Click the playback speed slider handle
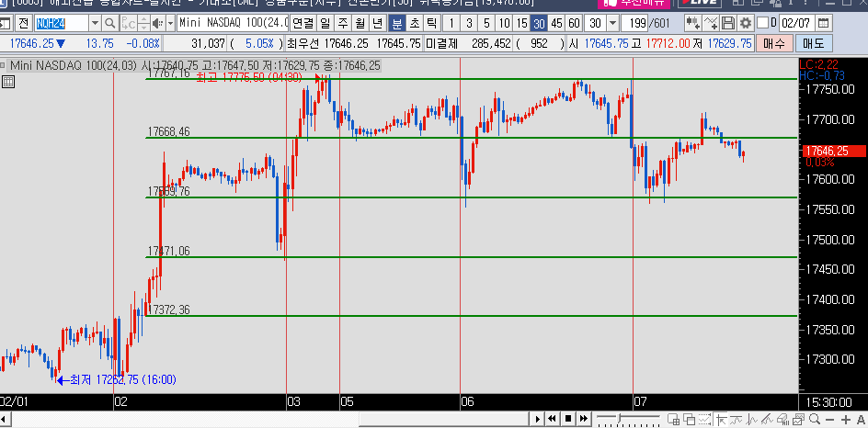Viewport: 868px width, 428px height. coord(620,418)
